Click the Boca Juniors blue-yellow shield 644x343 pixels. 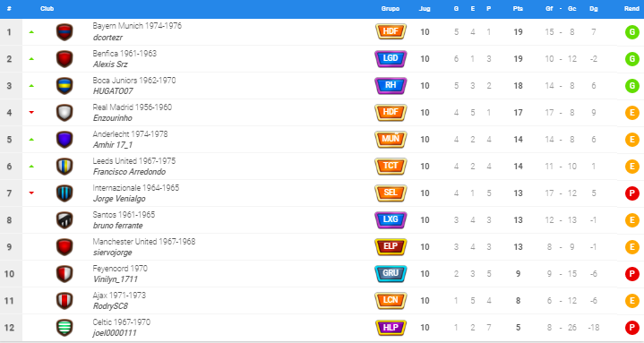[64, 86]
